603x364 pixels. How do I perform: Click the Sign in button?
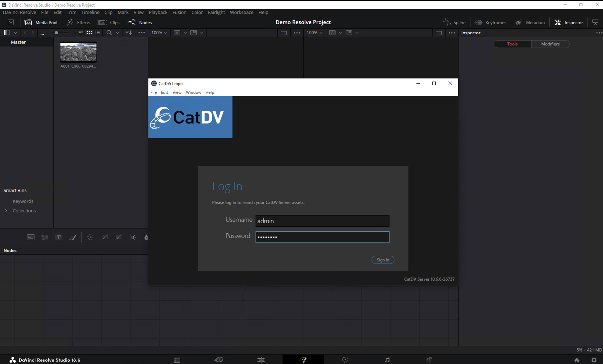click(383, 260)
